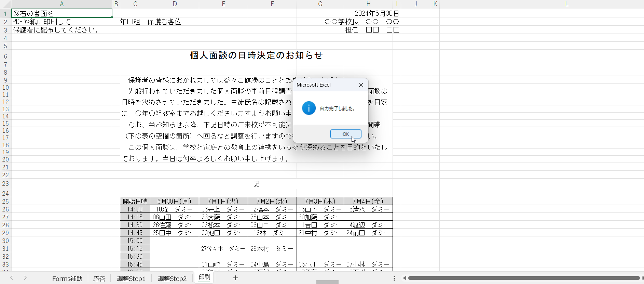644x284 pixels.
Task: Open the 応答 sheet tab
Action: (99, 279)
